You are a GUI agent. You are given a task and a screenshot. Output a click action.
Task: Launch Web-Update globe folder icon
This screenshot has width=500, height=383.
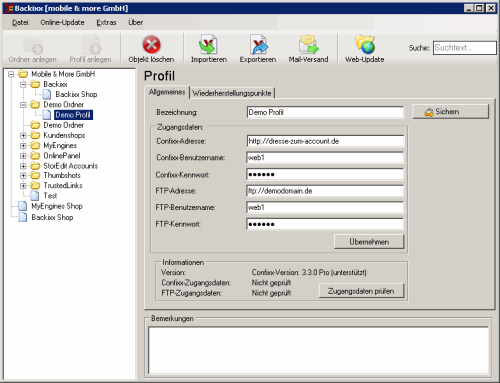click(365, 44)
